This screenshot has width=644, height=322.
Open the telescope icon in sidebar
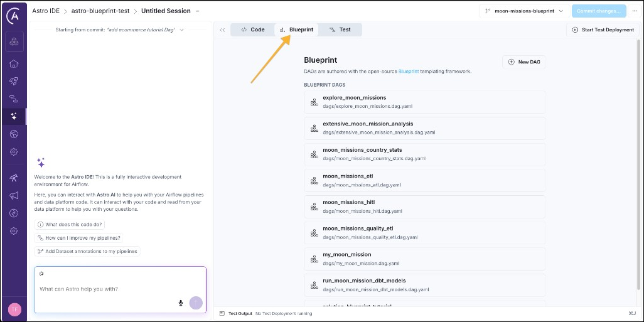click(14, 178)
